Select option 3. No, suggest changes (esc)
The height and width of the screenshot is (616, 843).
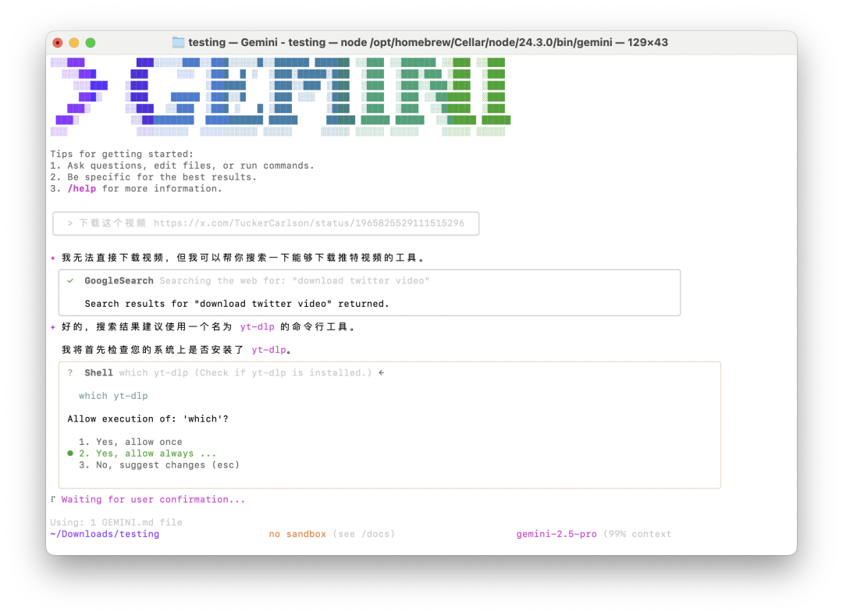point(159,465)
